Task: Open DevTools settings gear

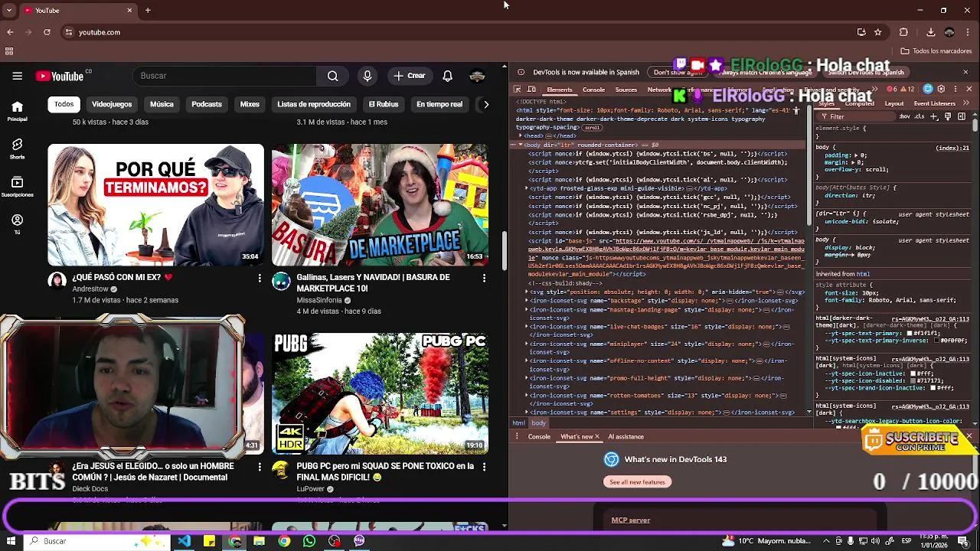Action: (941, 90)
